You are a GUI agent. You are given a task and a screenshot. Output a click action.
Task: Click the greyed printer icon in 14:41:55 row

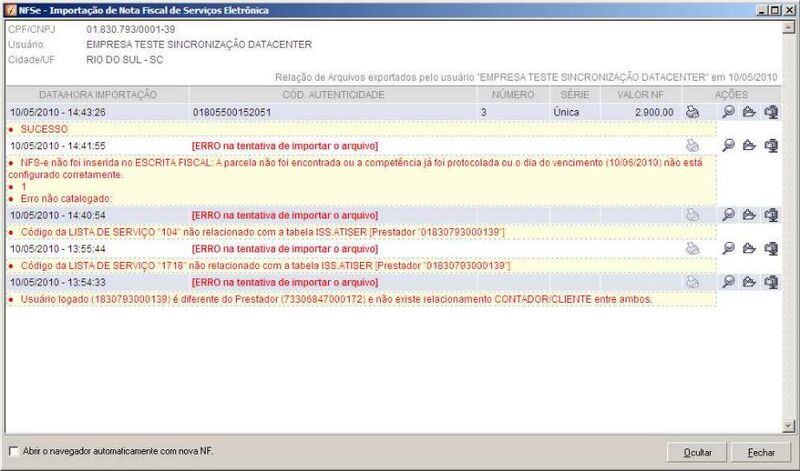(x=692, y=146)
